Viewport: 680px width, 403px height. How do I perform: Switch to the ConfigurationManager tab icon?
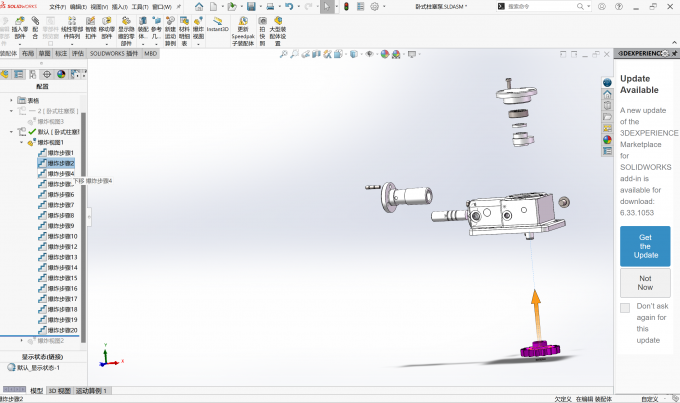[x=33, y=75]
